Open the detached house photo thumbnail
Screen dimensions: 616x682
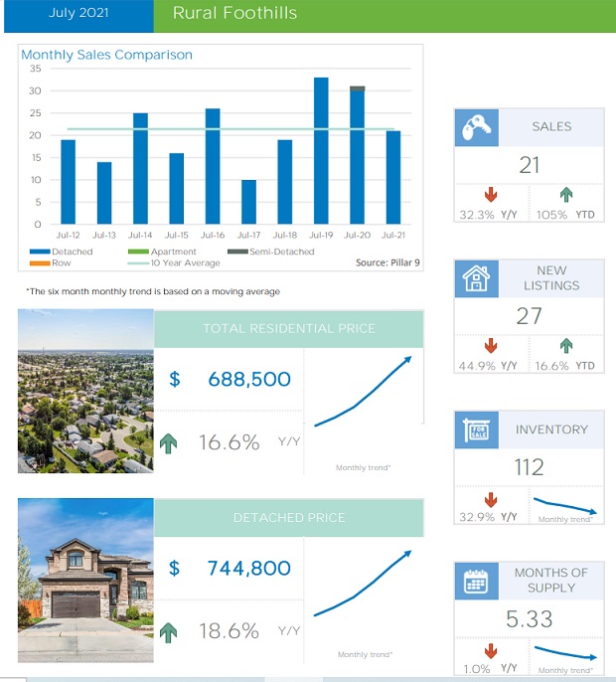pos(85,567)
